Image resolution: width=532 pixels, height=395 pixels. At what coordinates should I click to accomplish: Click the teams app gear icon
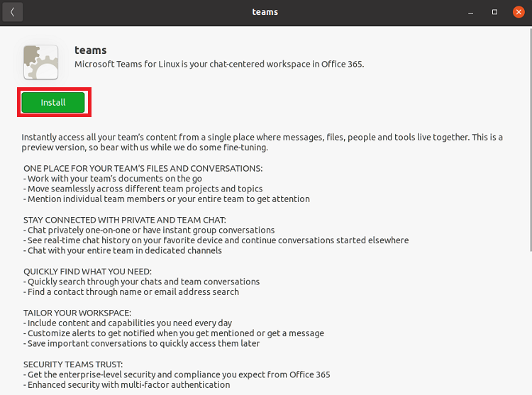40,62
